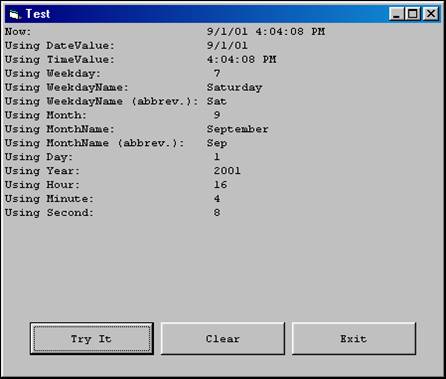This screenshot has height=379, width=446.
Task: Click the Try It button
Action: pyautogui.click(x=92, y=338)
